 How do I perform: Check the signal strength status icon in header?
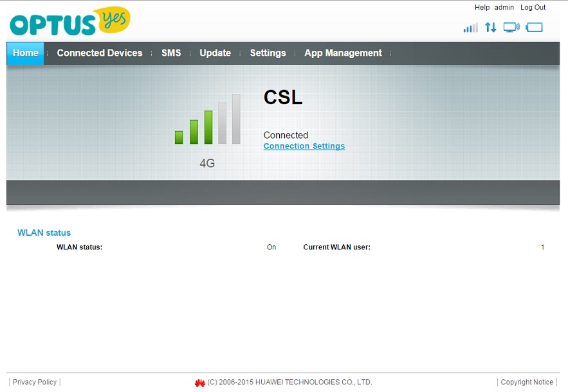tap(471, 28)
